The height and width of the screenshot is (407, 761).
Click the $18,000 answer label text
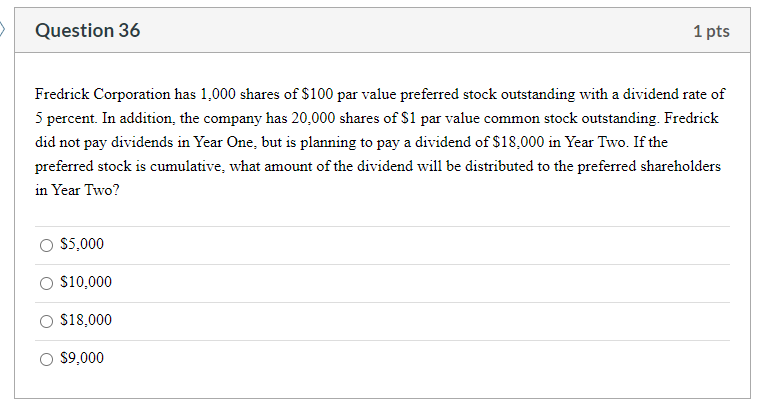(86, 320)
